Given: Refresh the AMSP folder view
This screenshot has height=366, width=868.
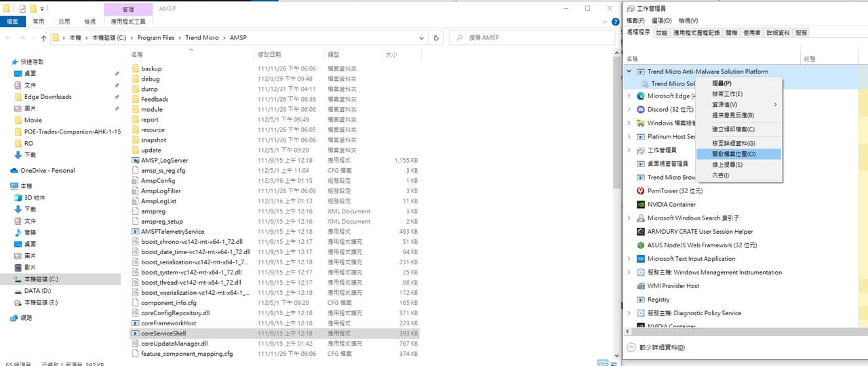Looking at the screenshot, I should (x=437, y=38).
